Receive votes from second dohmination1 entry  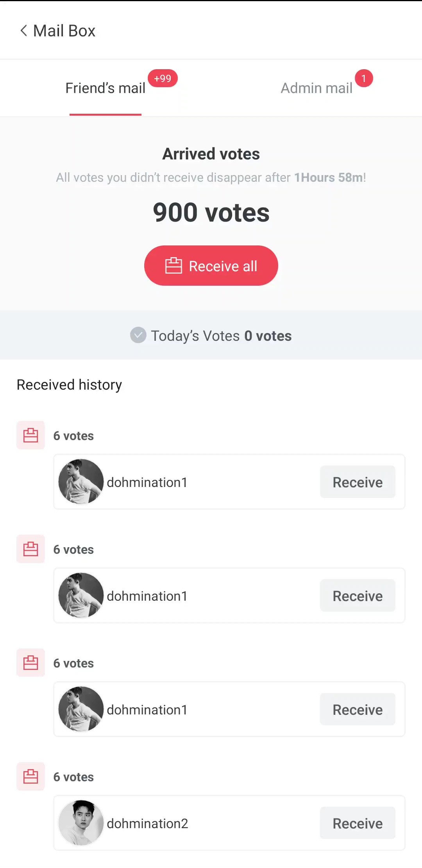tap(358, 596)
